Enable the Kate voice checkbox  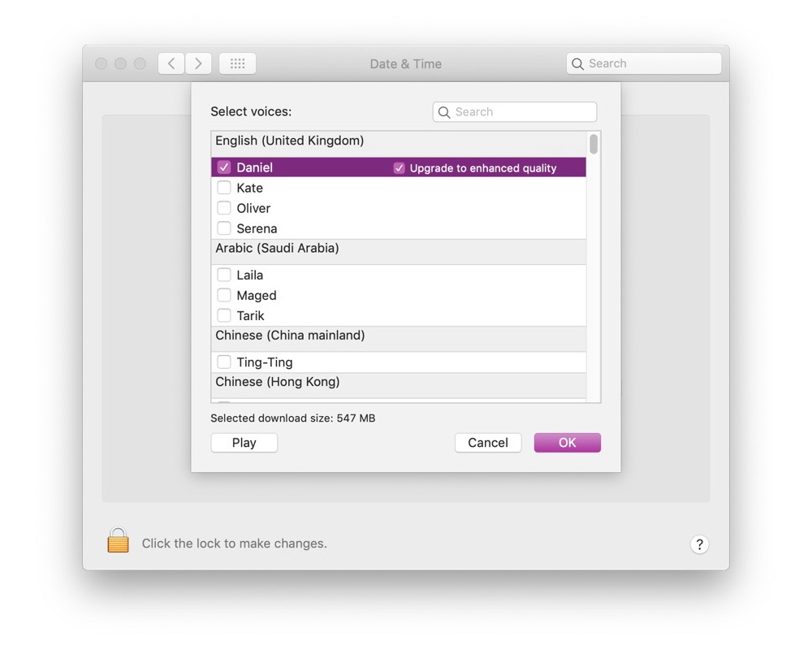(x=224, y=188)
